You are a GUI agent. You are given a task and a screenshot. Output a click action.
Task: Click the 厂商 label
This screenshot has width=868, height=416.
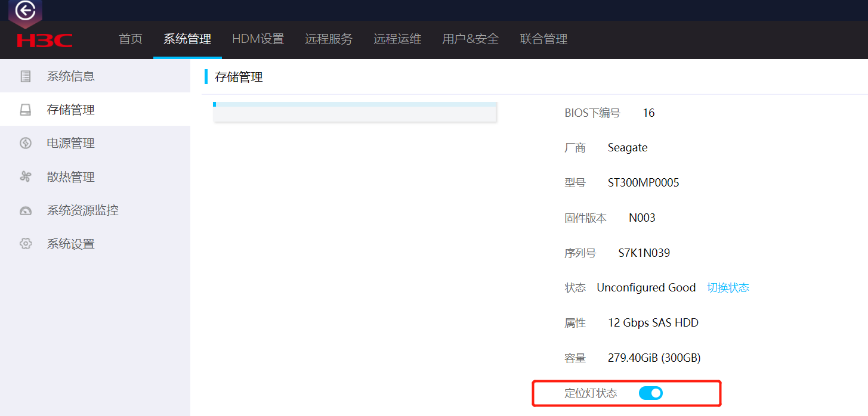(x=575, y=148)
